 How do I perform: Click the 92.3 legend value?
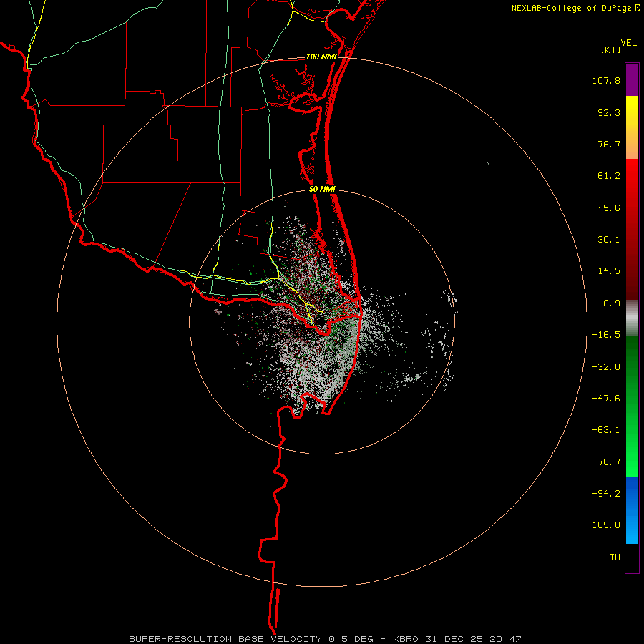click(x=609, y=112)
